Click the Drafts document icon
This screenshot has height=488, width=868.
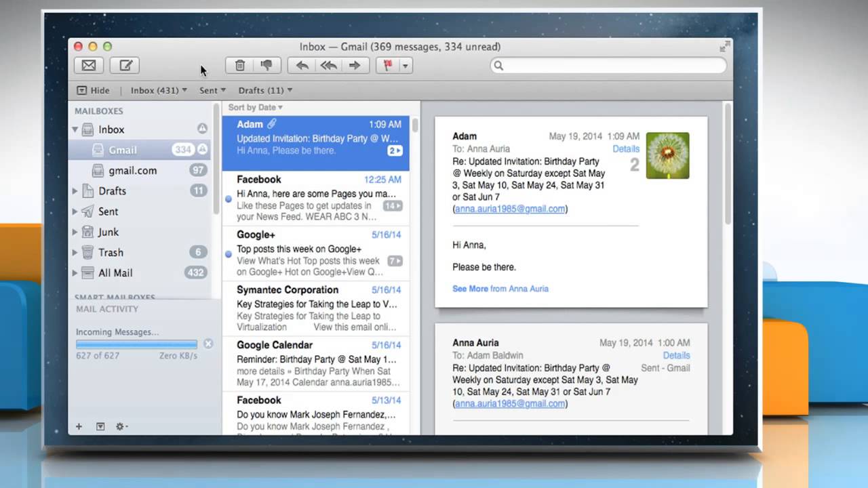pyautogui.click(x=87, y=191)
